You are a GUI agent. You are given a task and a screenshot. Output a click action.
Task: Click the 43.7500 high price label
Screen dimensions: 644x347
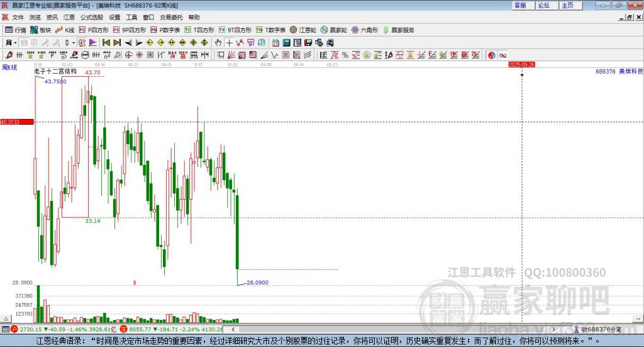click(x=55, y=81)
